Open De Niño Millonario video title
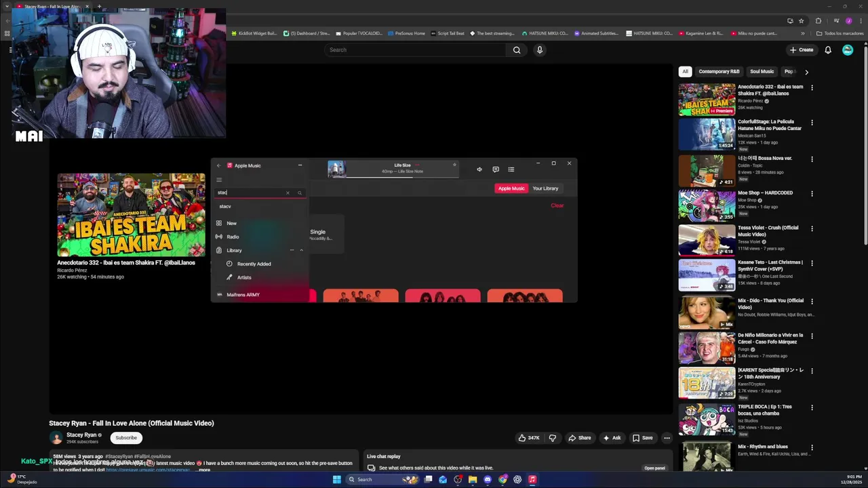 770,338
